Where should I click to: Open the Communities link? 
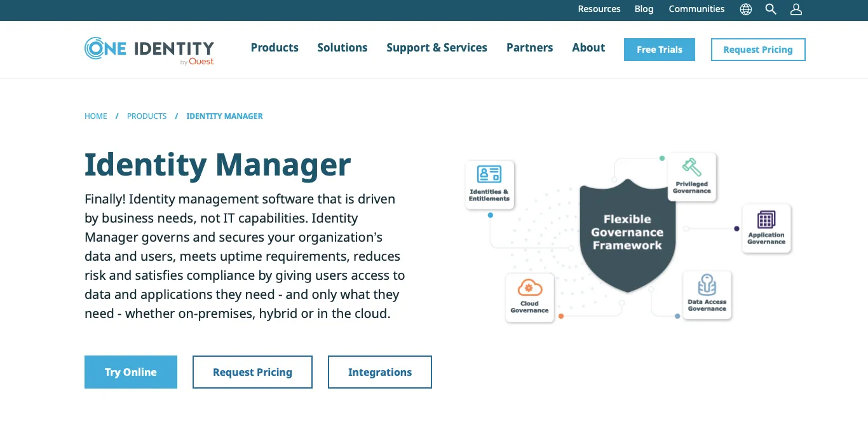pyautogui.click(x=696, y=9)
